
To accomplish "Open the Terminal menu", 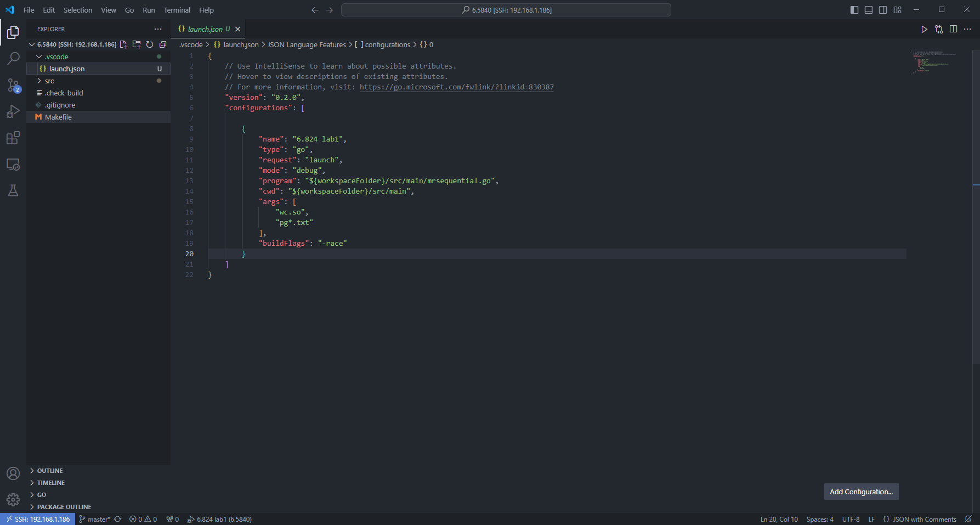I will tap(177, 10).
